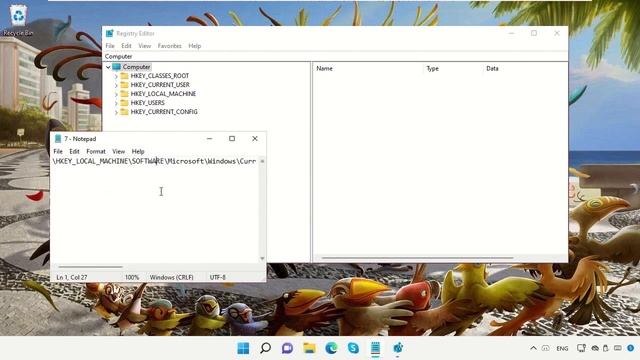This screenshot has height=360, width=640.
Task: Open Notepad Edit menu
Action: [x=74, y=151]
